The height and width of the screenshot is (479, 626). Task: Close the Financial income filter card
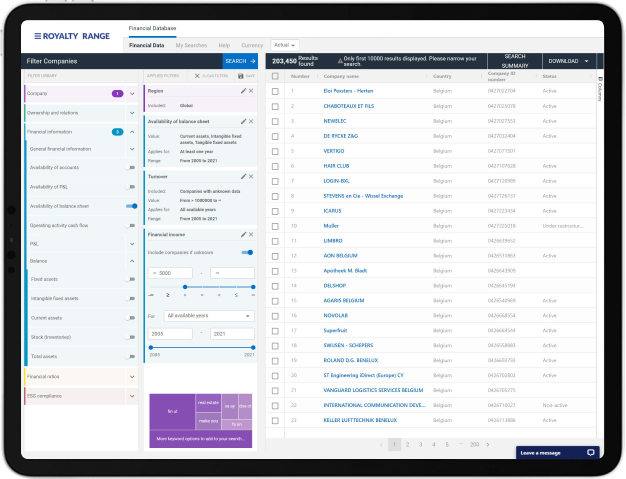[251, 235]
